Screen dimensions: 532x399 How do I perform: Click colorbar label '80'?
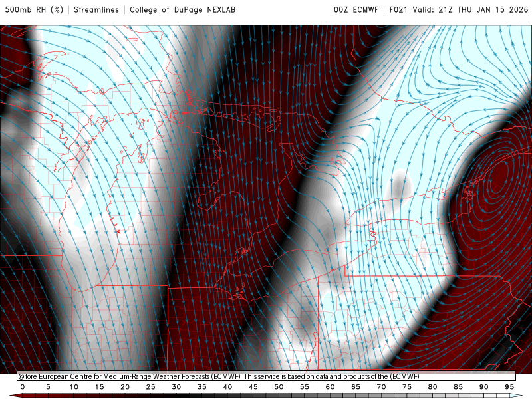coord(432,387)
